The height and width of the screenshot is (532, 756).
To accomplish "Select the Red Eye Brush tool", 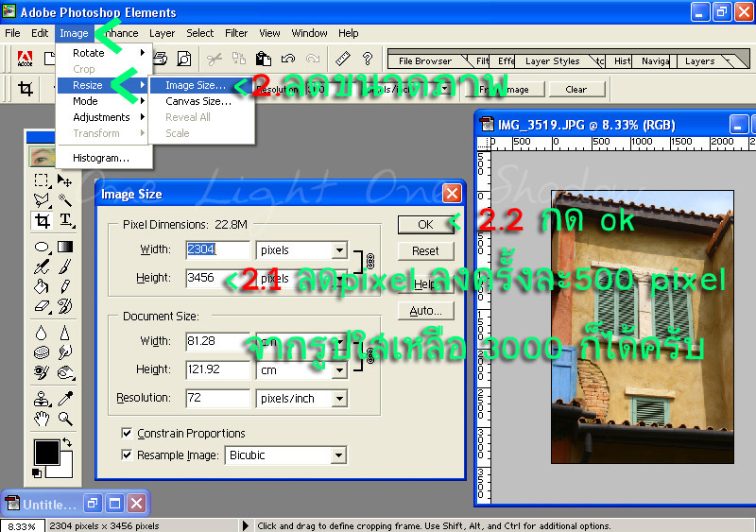I will tap(42, 372).
